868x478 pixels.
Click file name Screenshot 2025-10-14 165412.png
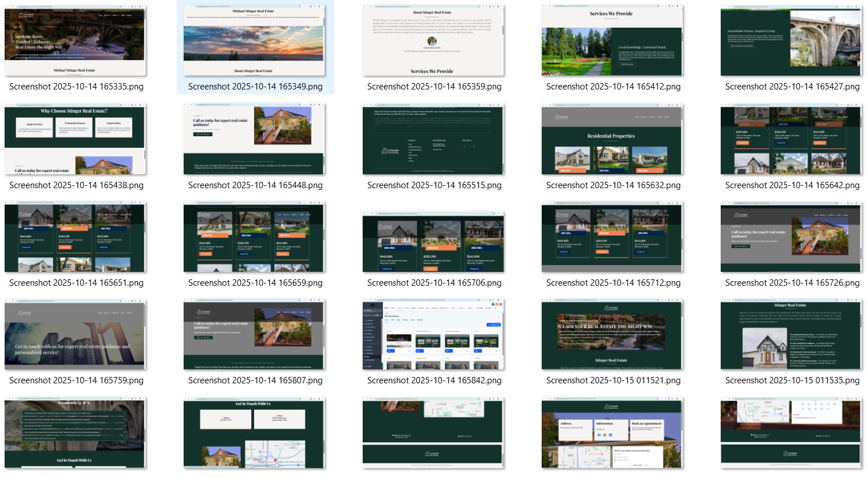(613, 87)
